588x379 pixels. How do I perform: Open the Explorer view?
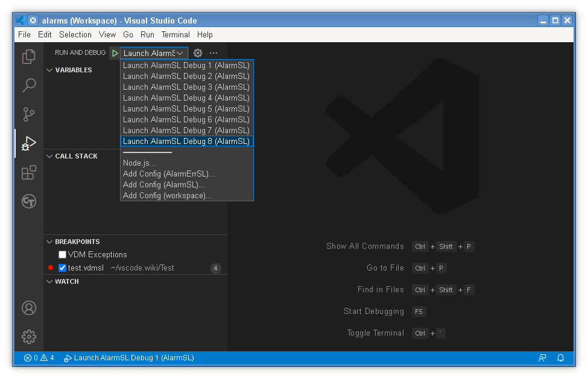(28, 56)
